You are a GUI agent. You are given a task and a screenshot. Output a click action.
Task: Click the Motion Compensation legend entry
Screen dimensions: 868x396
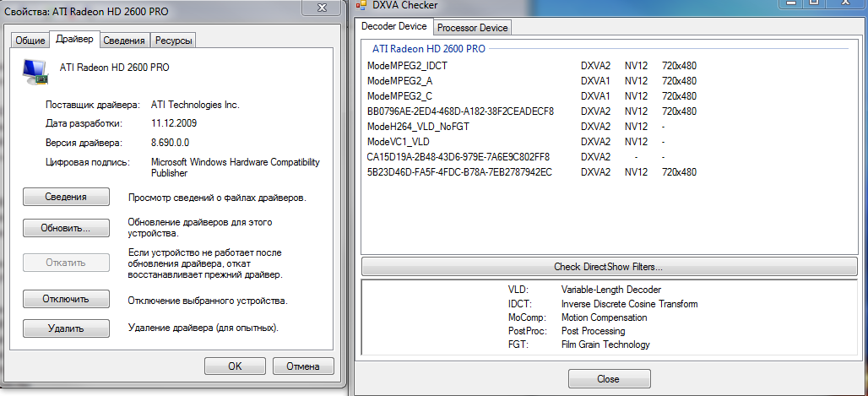[x=604, y=318]
